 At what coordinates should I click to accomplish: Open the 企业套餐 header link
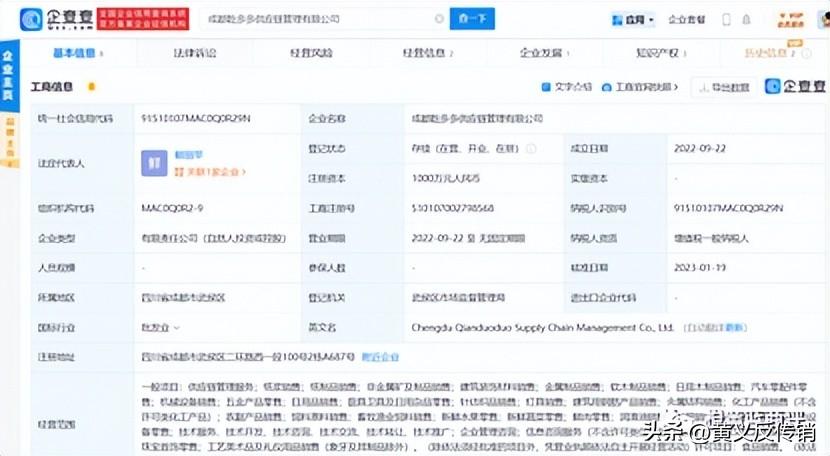click(x=687, y=20)
